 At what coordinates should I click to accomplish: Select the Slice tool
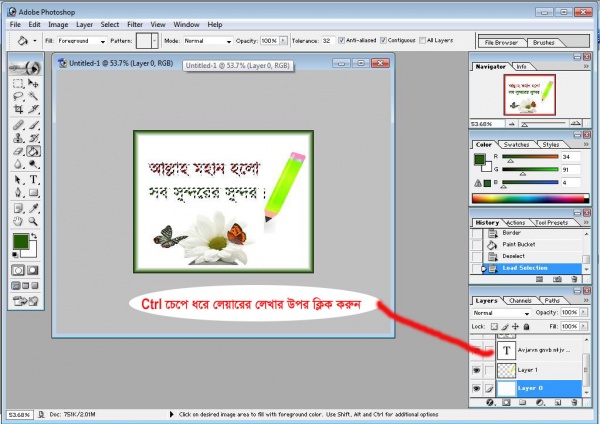point(33,109)
